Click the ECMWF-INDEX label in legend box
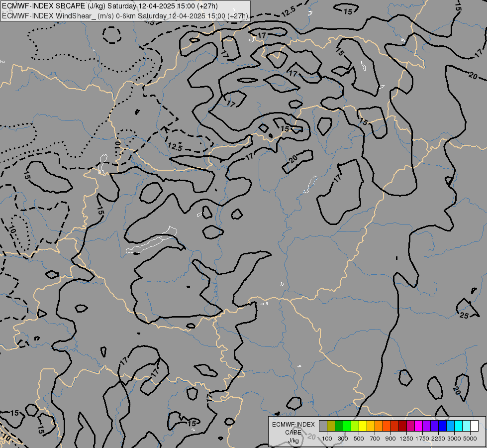The height and width of the screenshot is (448, 487). pyautogui.click(x=293, y=425)
